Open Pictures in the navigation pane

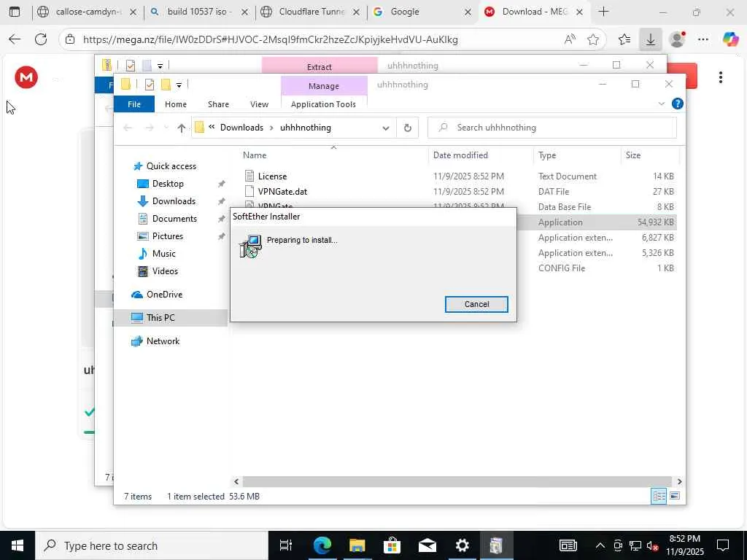(x=167, y=236)
